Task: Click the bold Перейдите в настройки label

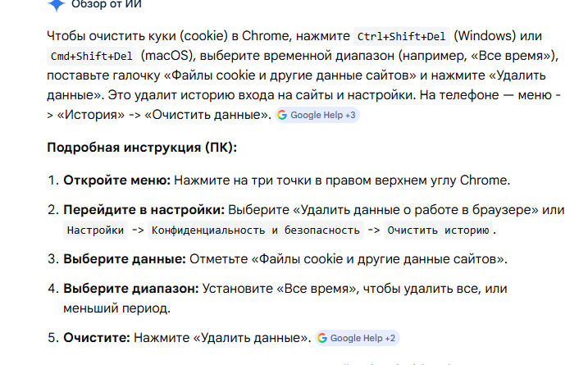Action: (144, 210)
